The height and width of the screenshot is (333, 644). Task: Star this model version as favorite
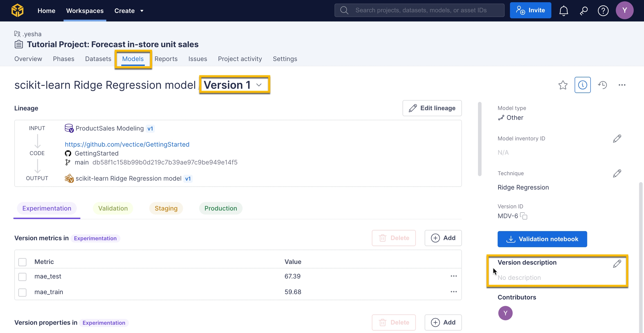[x=563, y=85]
